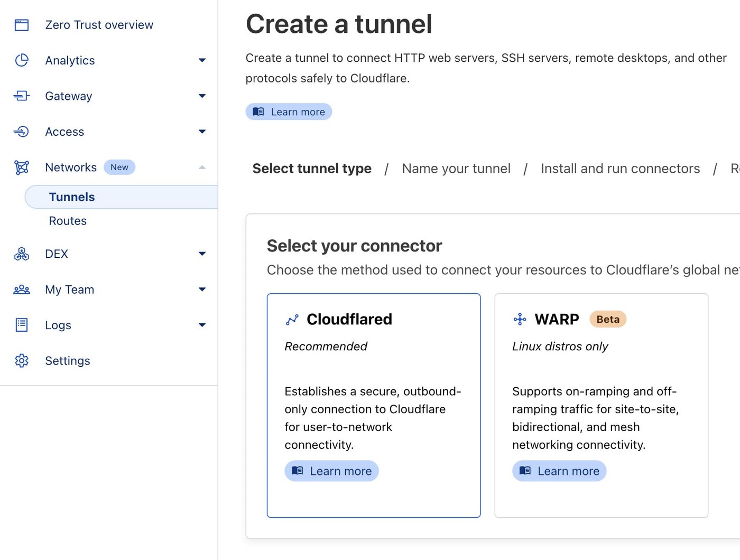Screen dimensions: 740x560
Task: Click the Access arrow-circle icon
Action: tap(22, 132)
